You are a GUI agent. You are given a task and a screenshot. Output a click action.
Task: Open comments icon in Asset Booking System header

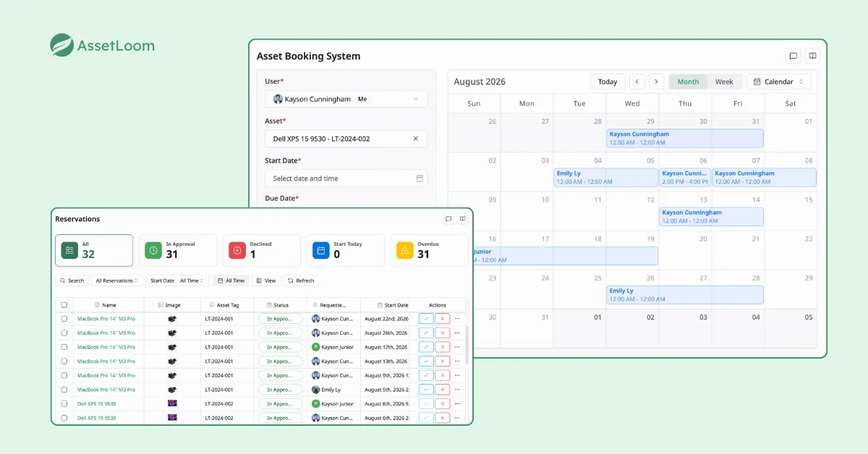[793, 56]
